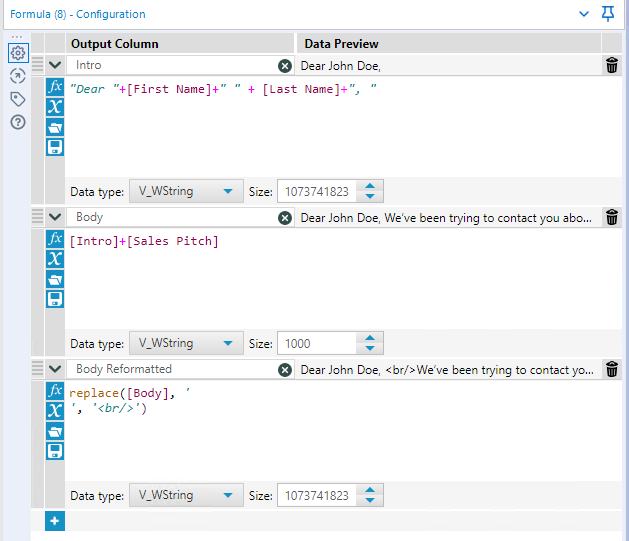Save the Body expression
Viewport: 629px width, 541px height.
(x=55, y=299)
